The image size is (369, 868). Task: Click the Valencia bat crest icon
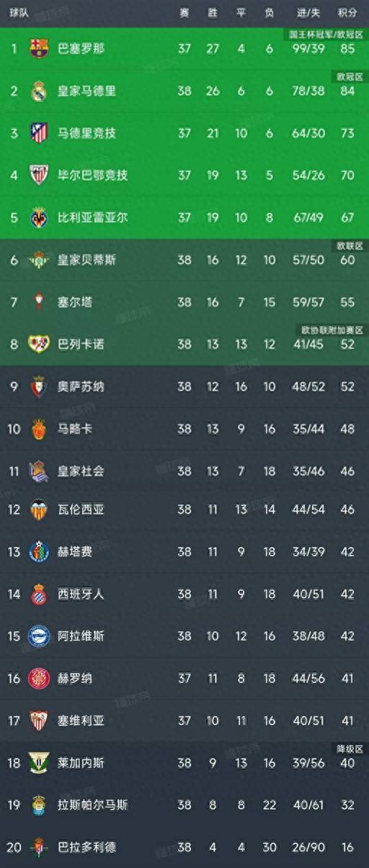tap(38, 510)
